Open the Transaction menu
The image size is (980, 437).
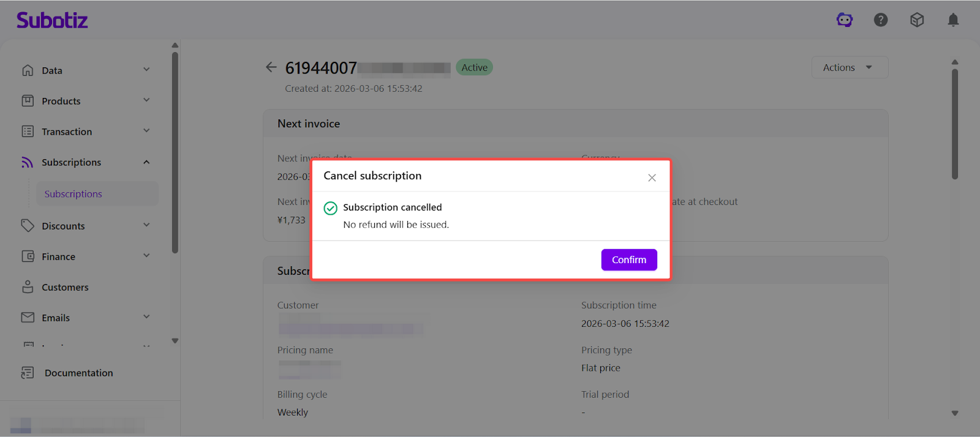[67, 132]
